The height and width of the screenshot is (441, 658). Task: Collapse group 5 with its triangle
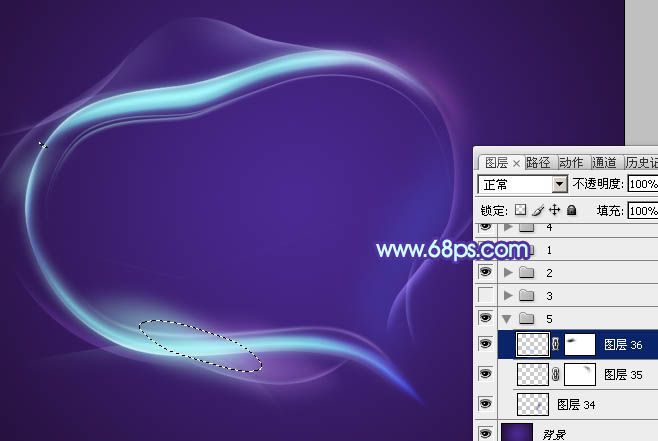(508, 319)
